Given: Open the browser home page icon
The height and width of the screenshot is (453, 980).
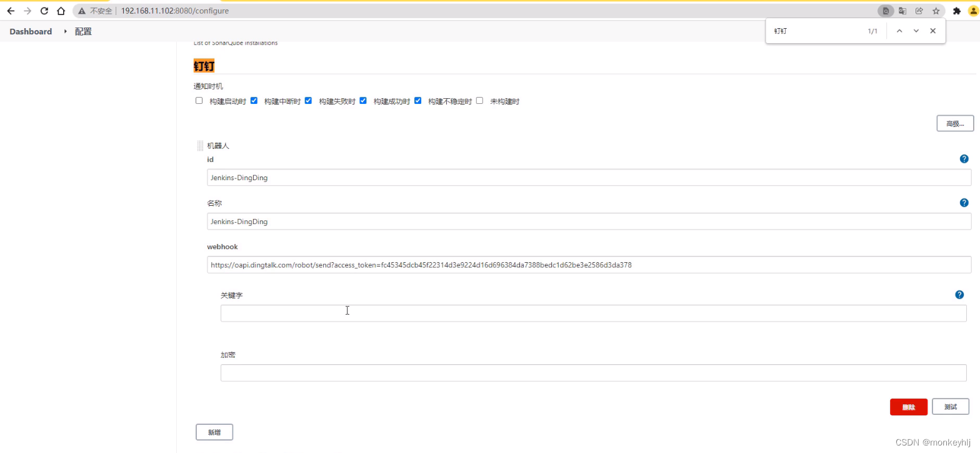Looking at the screenshot, I should point(61,11).
